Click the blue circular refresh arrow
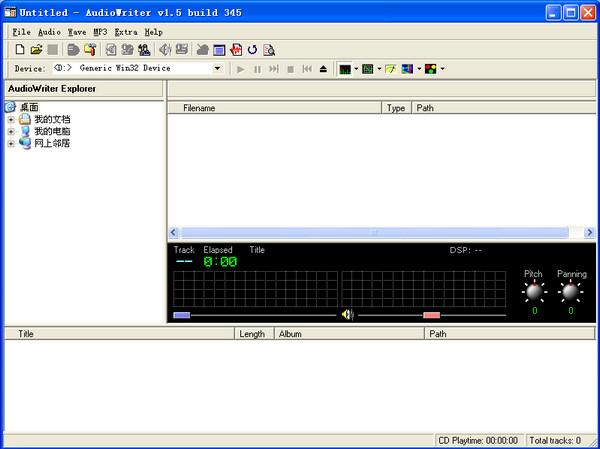Viewport: 600px width, 449px height. pyautogui.click(x=252, y=50)
